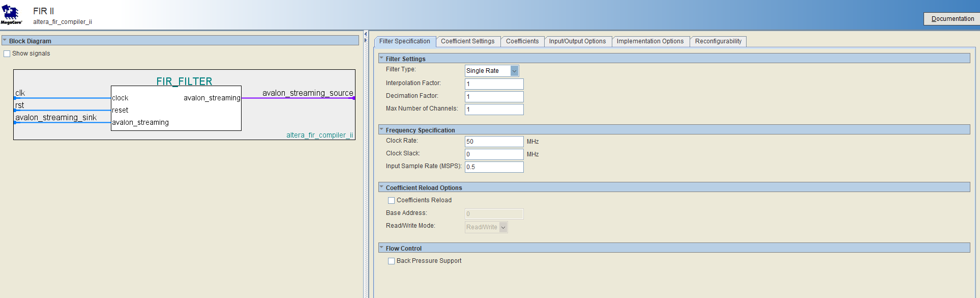Click the upper collapse arrow on the panel divider
The image size is (980, 298).
click(x=365, y=34)
